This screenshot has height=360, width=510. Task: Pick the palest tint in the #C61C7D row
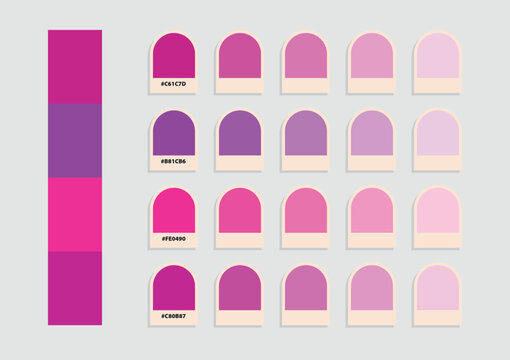pyautogui.click(x=438, y=55)
